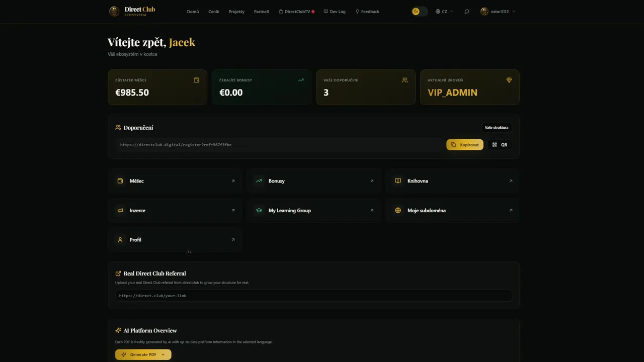
Task: Open the Moje subdoména tile
Action: (453, 211)
